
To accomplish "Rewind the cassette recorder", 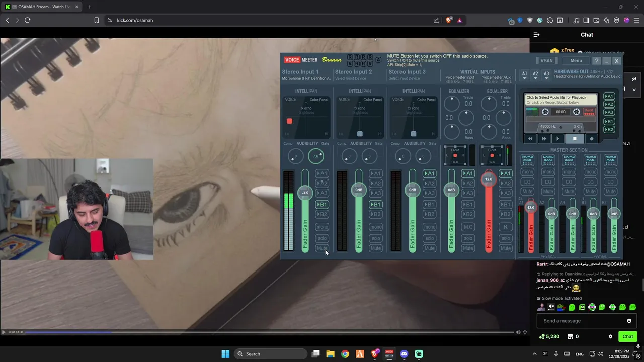I will tap(530, 139).
